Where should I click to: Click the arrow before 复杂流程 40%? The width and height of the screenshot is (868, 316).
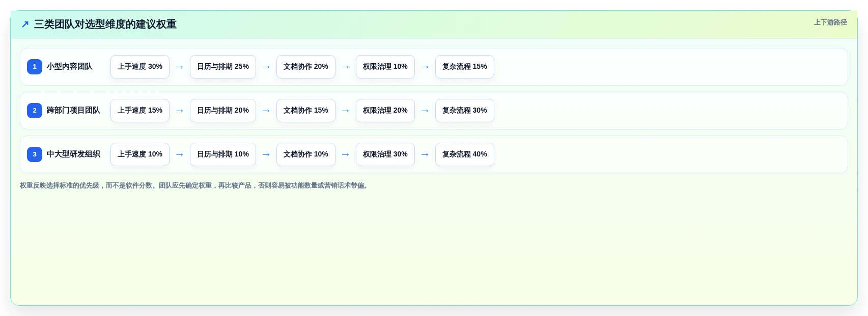425,154
